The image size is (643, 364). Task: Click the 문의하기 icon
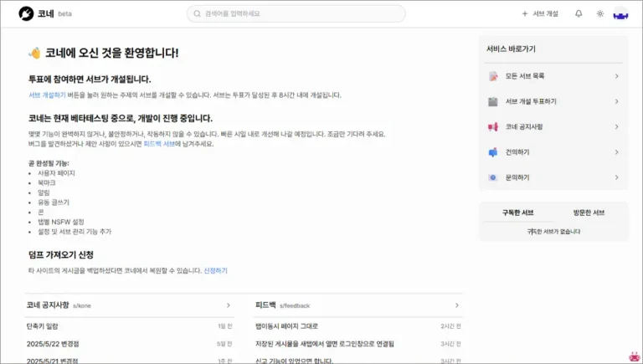pos(493,177)
